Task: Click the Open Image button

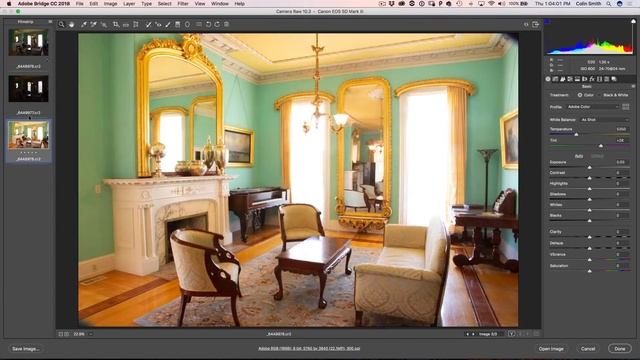Action: point(551,349)
